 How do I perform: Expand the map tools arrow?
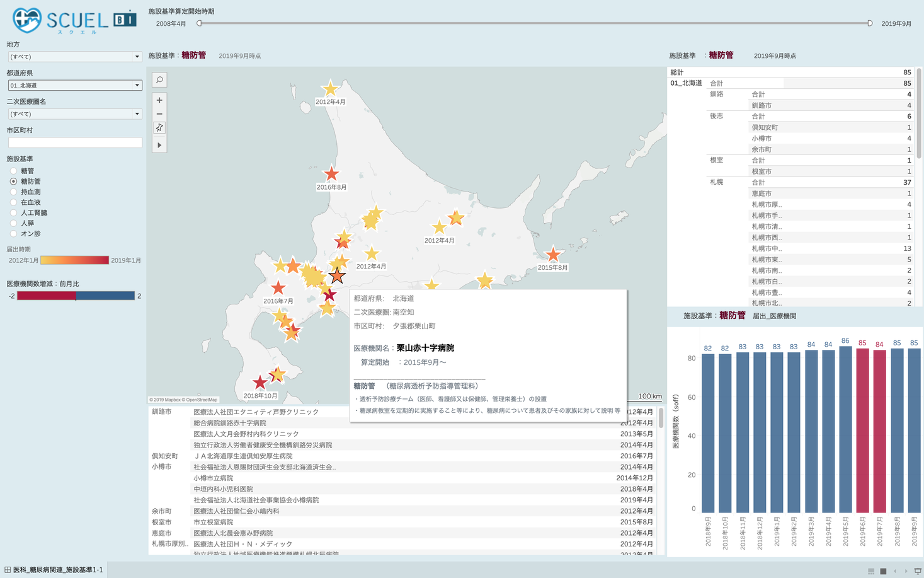(x=159, y=145)
